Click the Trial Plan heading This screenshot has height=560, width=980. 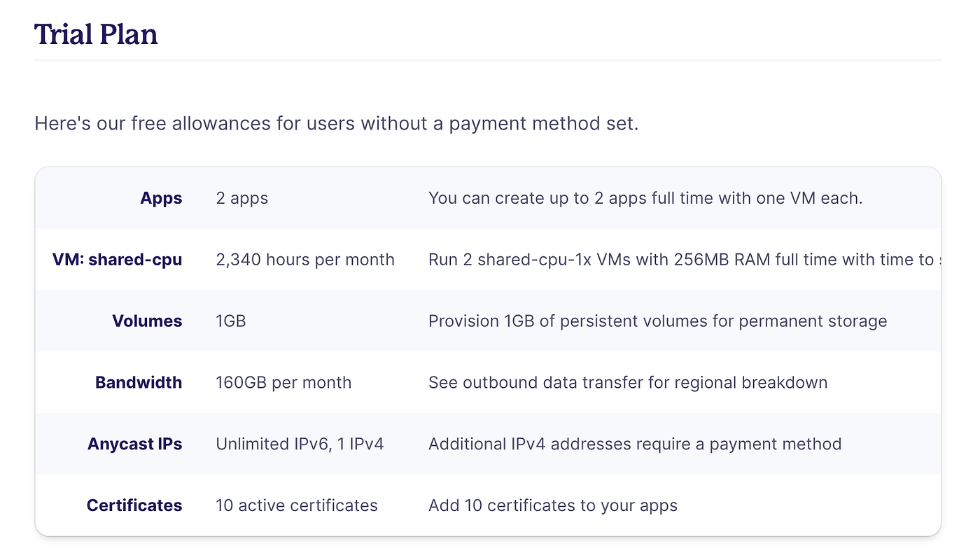click(x=96, y=34)
